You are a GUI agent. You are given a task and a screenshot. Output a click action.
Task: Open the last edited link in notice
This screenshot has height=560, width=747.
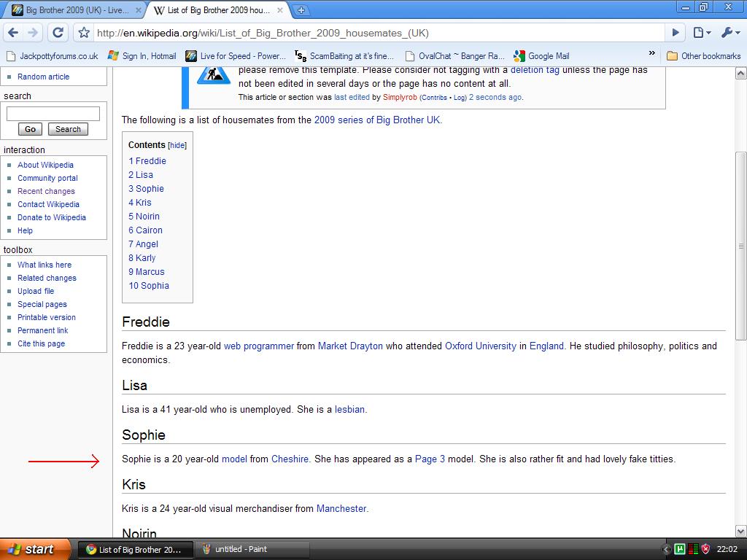352,97
